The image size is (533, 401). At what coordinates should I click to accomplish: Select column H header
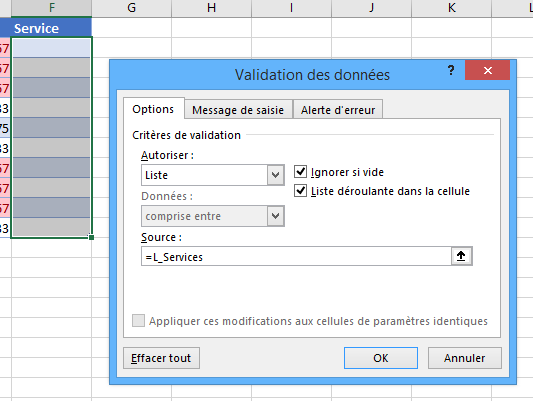click(x=211, y=7)
